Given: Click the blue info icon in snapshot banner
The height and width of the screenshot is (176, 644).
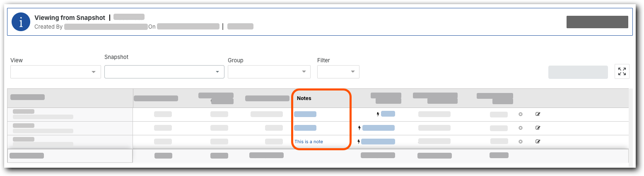Looking at the screenshot, I should pyautogui.click(x=21, y=22).
